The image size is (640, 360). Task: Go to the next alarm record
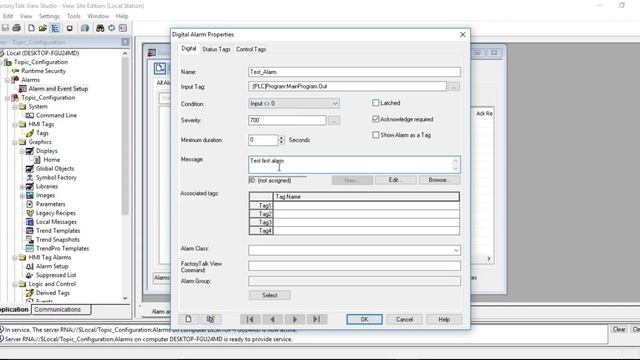pos(295,319)
